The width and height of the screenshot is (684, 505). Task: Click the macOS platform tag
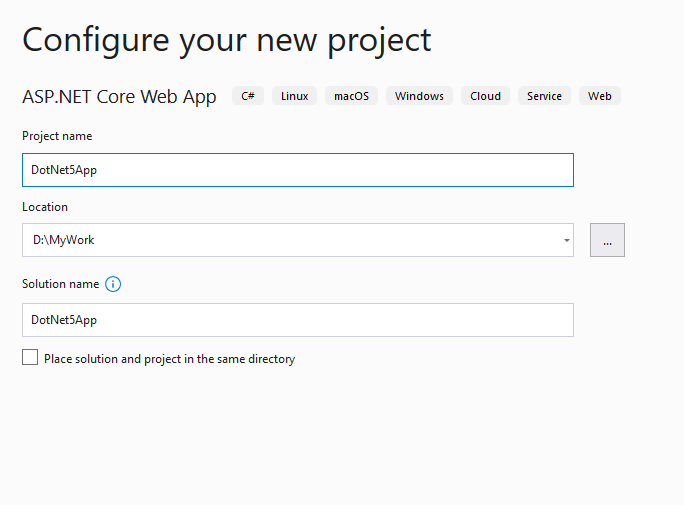pos(351,96)
